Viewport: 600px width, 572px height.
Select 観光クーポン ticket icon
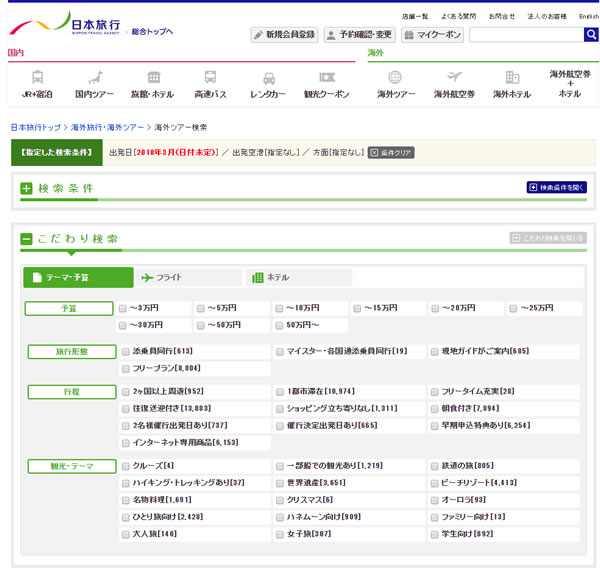click(327, 78)
